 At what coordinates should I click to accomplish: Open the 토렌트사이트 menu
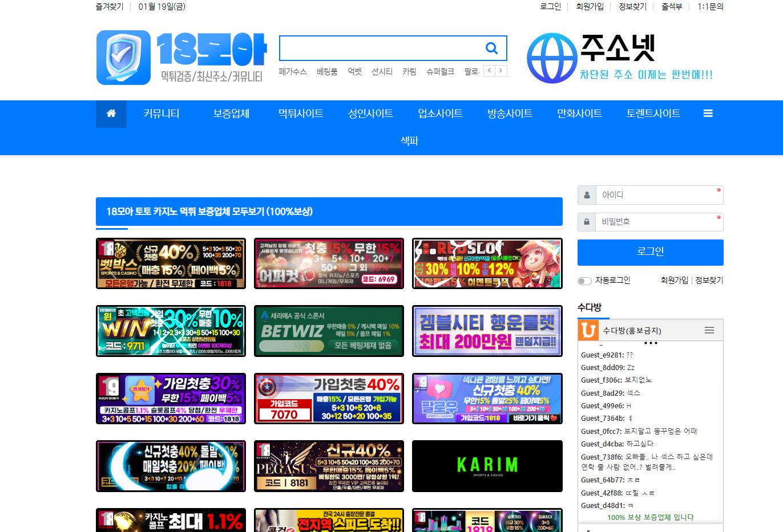point(653,113)
